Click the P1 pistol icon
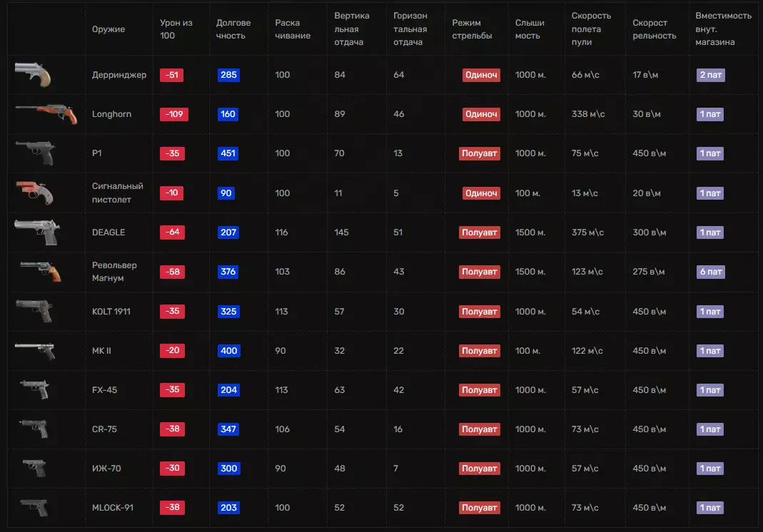 tap(34, 152)
